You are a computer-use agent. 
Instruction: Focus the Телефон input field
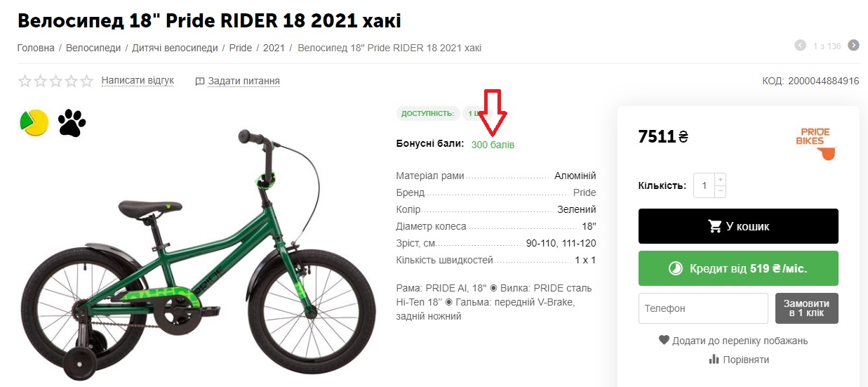coord(703,308)
